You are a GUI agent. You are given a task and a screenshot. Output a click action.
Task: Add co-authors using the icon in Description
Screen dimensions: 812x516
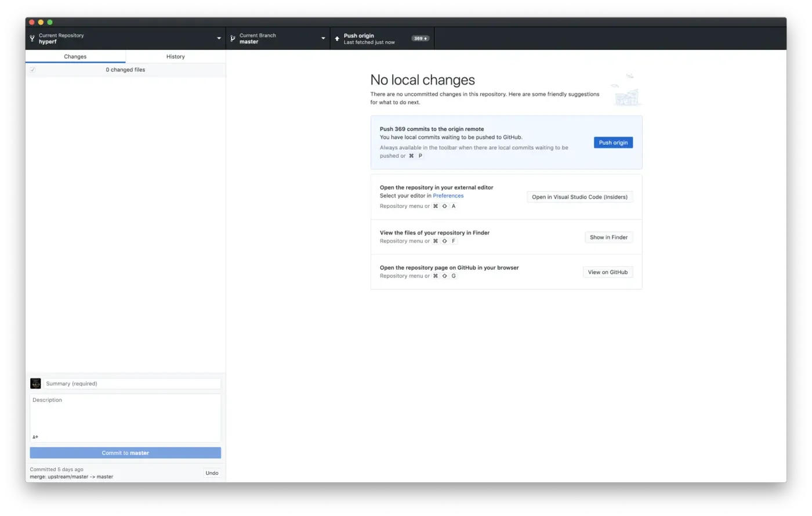pyautogui.click(x=35, y=437)
